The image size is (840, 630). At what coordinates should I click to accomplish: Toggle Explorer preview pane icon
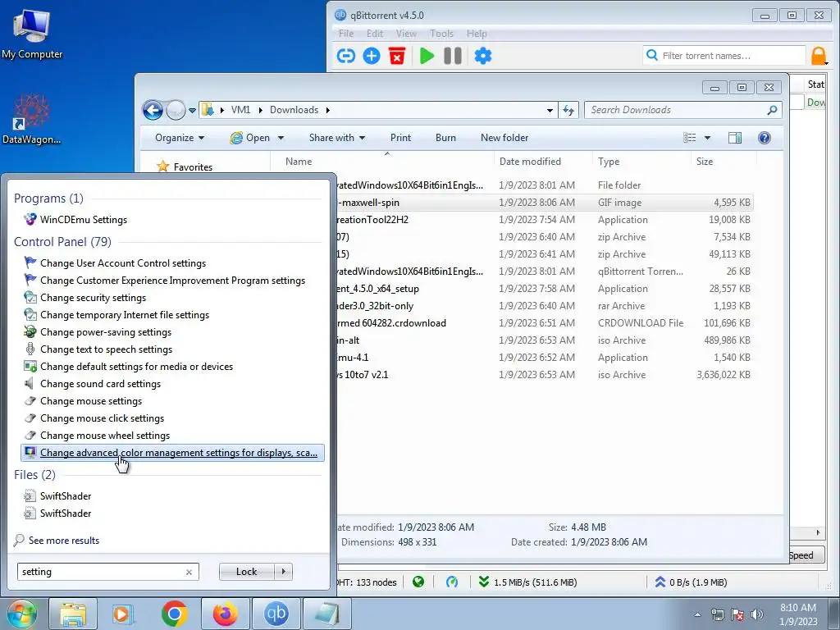735,138
